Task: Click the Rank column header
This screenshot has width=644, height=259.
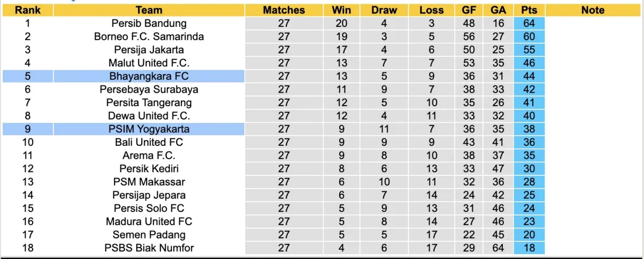Action: [27, 10]
